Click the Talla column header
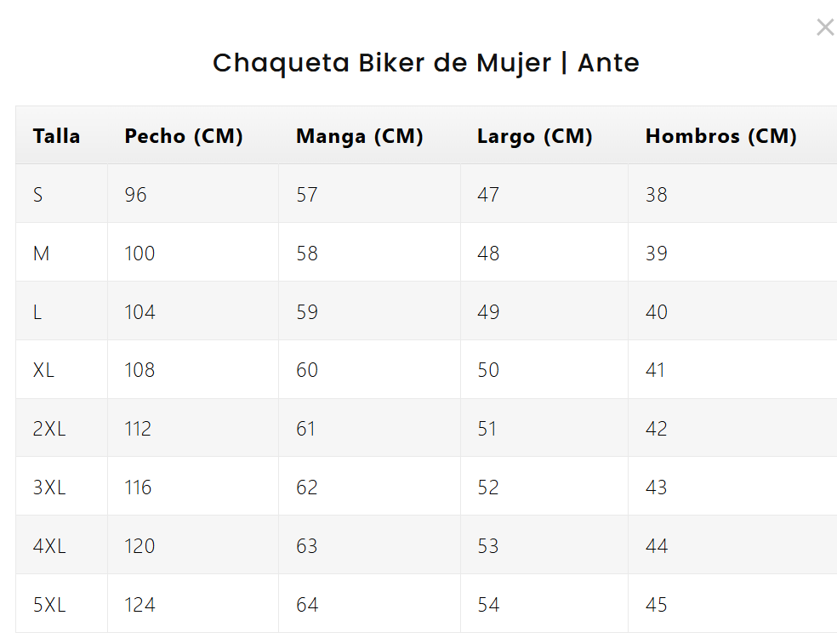Image resolution: width=837 pixels, height=644 pixels. (56, 135)
